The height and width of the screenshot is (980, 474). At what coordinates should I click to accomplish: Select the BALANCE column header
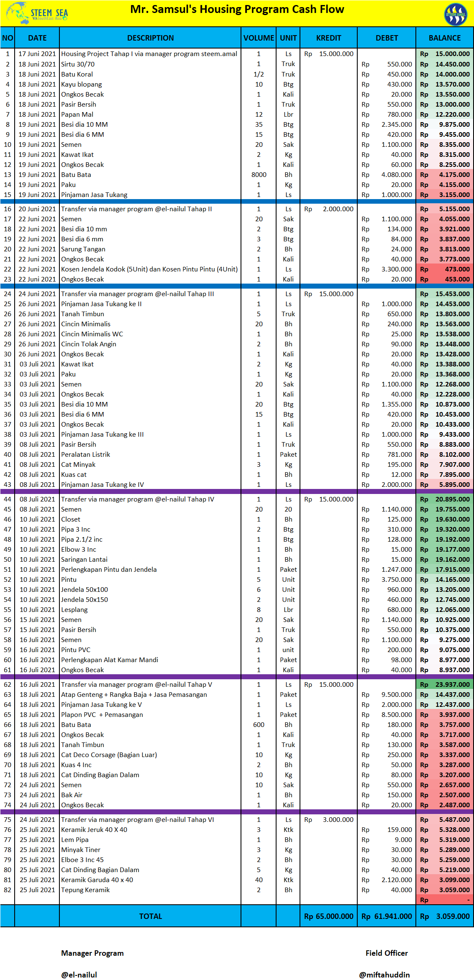445,38
